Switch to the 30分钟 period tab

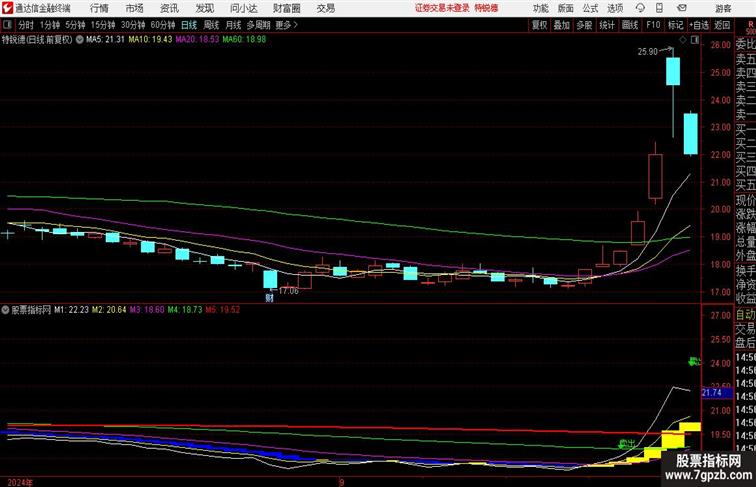(133, 25)
